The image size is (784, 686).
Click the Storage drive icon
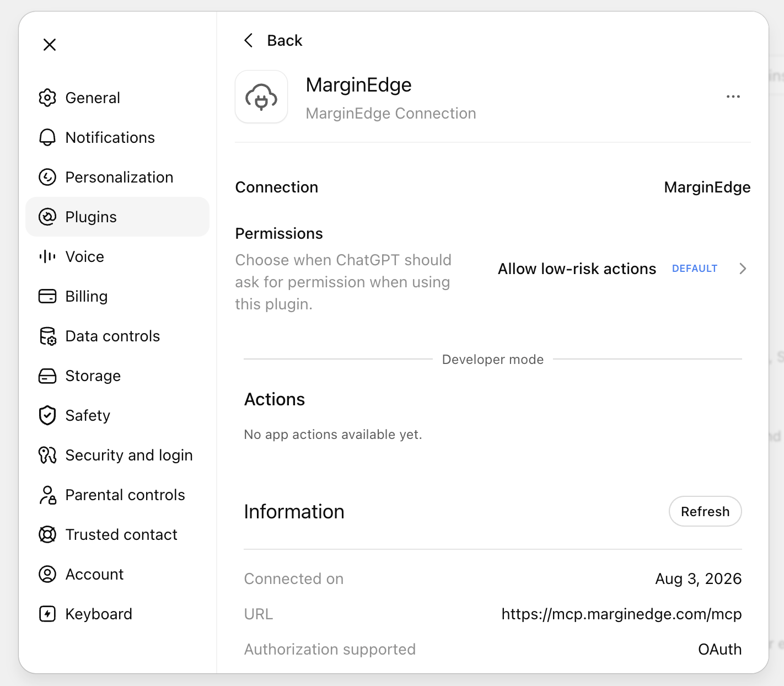(x=47, y=376)
